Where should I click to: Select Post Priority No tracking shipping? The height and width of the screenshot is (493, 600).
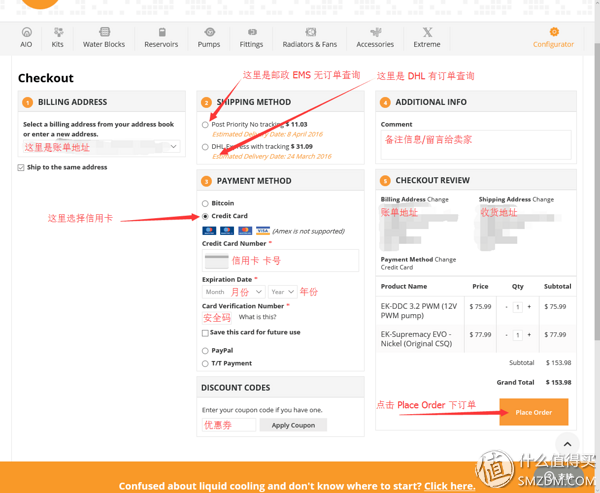[205, 125]
